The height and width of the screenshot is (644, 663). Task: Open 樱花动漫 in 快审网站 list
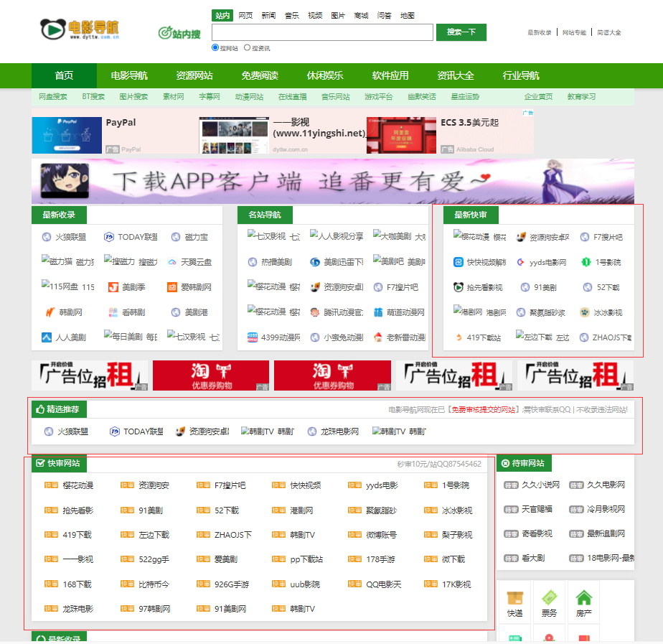[77, 486]
